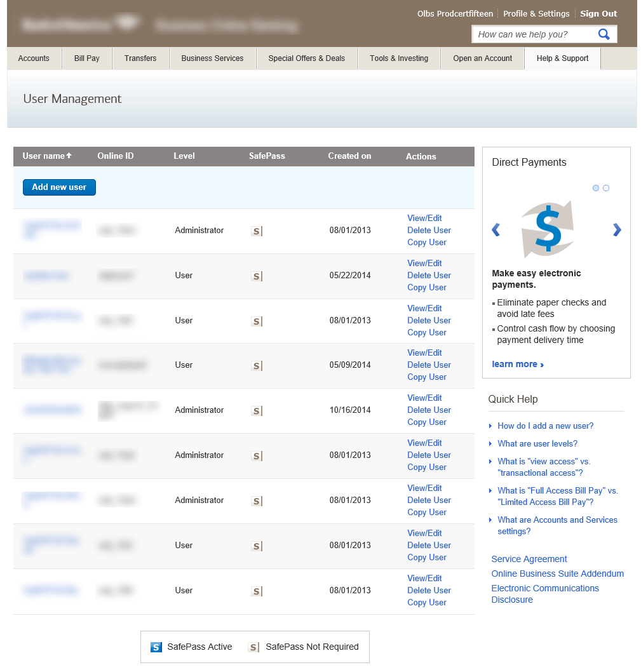The width and height of the screenshot is (641, 672).
Task: Click the Olbs Prodcertfifteen link
Action: coord(455,14)
